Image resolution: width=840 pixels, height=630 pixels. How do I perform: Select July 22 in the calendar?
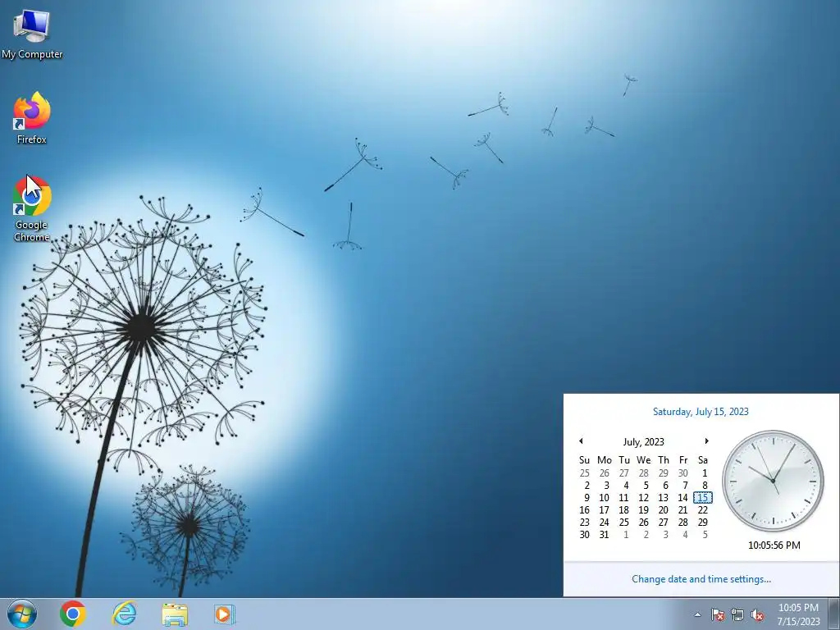[703, 510]
